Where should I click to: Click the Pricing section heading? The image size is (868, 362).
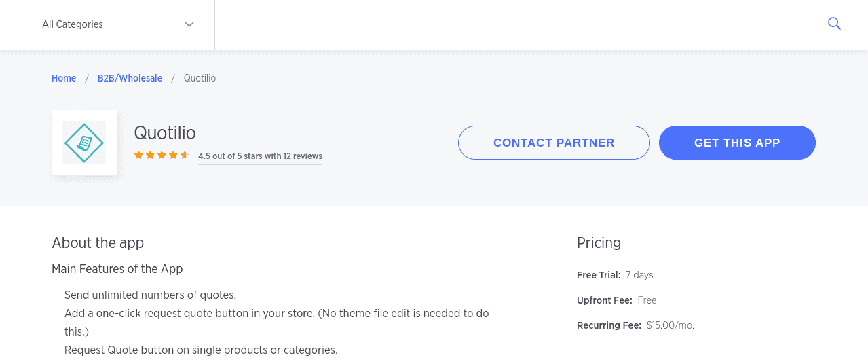[599, 242]
